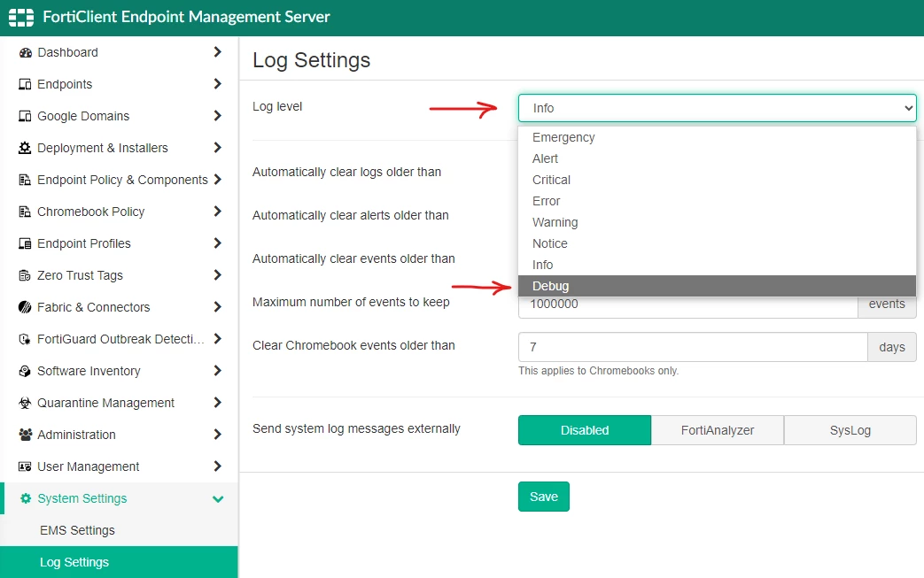Click the Administration users icon
The width and height of the screenshot is (924, 578).
click(x=25, y=435)
